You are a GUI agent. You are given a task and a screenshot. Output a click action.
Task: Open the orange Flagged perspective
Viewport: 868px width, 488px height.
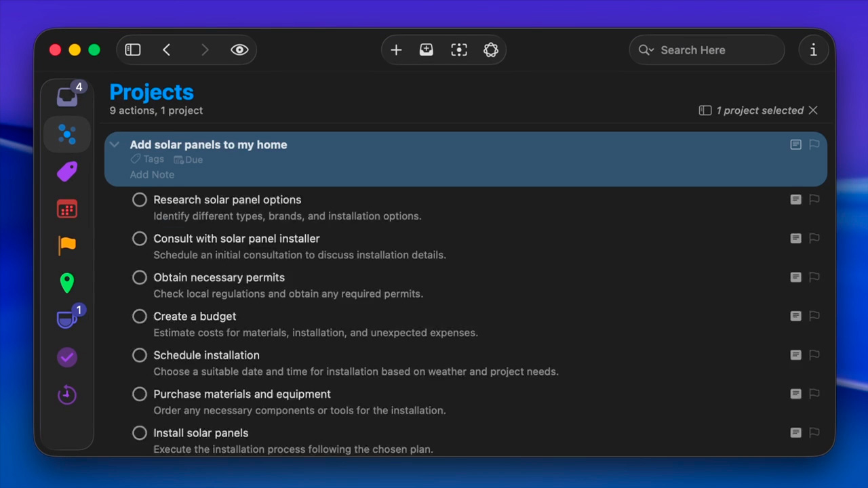[x=67, y=245]
